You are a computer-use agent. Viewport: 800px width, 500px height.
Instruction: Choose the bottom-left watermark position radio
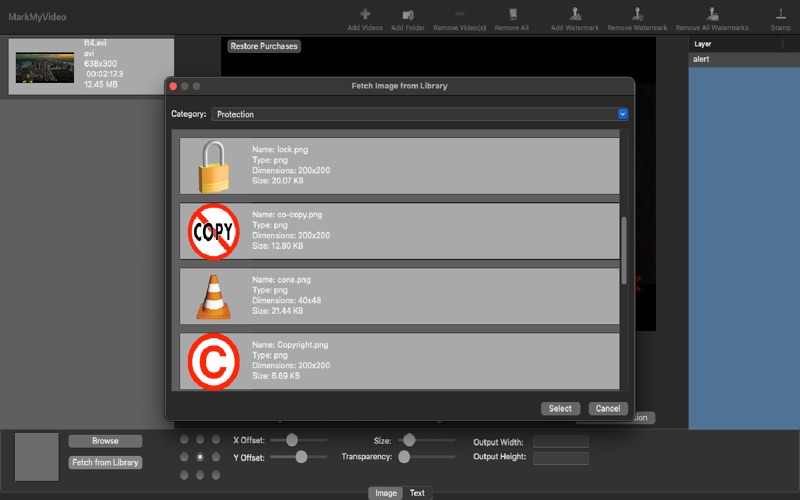(x=184, y=475)
